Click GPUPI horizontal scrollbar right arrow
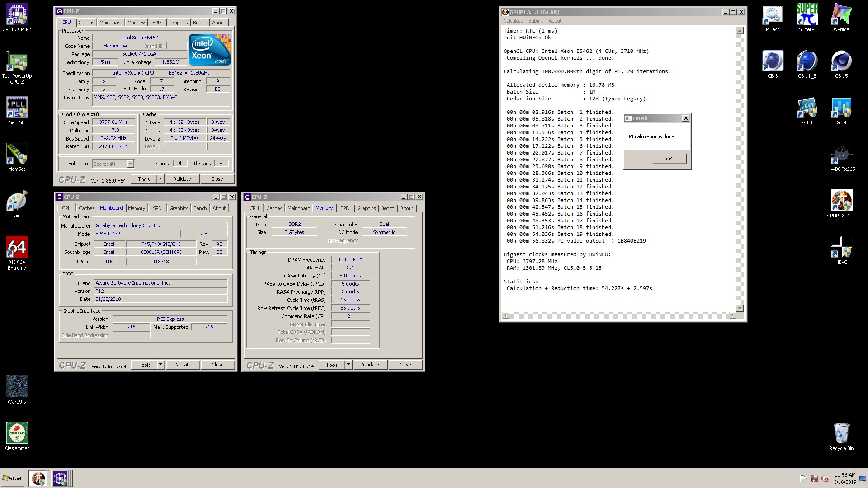The image size is (868, 488). coord(732,315)
